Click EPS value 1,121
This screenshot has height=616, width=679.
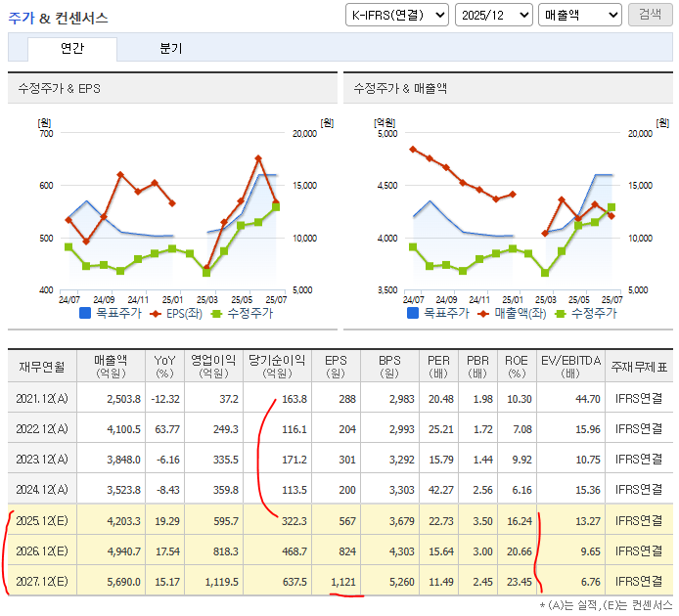343,582
